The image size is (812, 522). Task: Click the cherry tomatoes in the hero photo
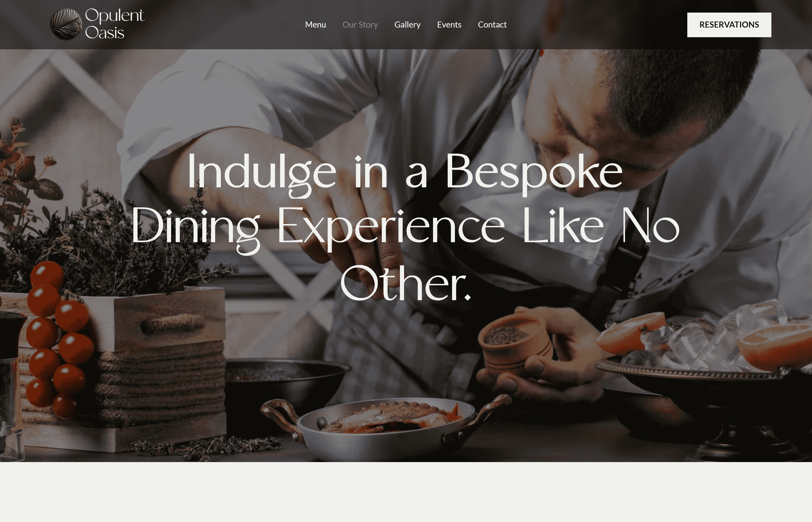58,339
